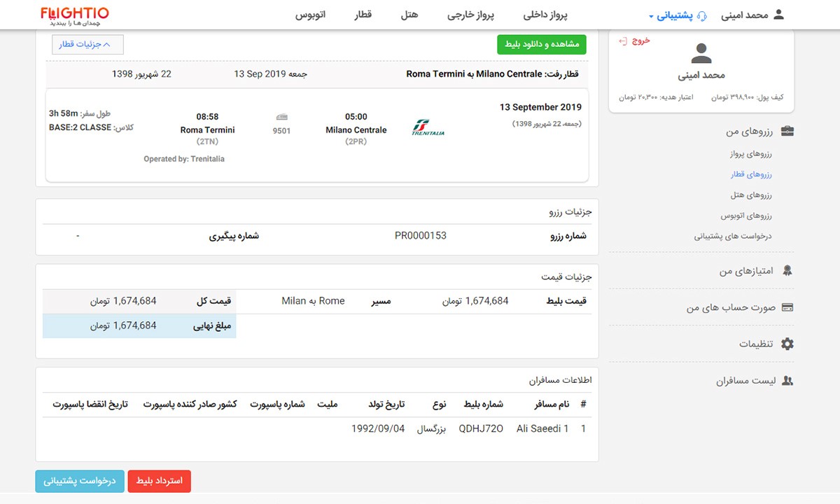Click the headset support icon
This screenshot has width=840, height=504.
tap(702, 15)
